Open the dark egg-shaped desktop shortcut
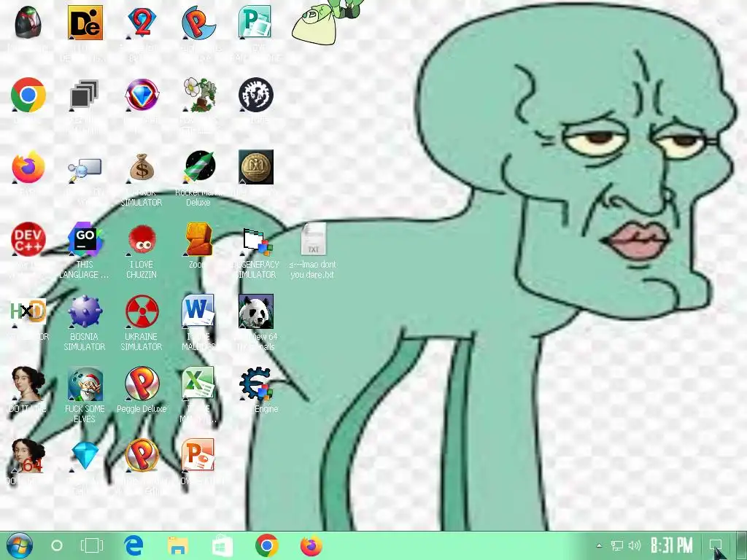Image resolution: width=747 pixels, height=560 pixels. [x=28, y=23]
